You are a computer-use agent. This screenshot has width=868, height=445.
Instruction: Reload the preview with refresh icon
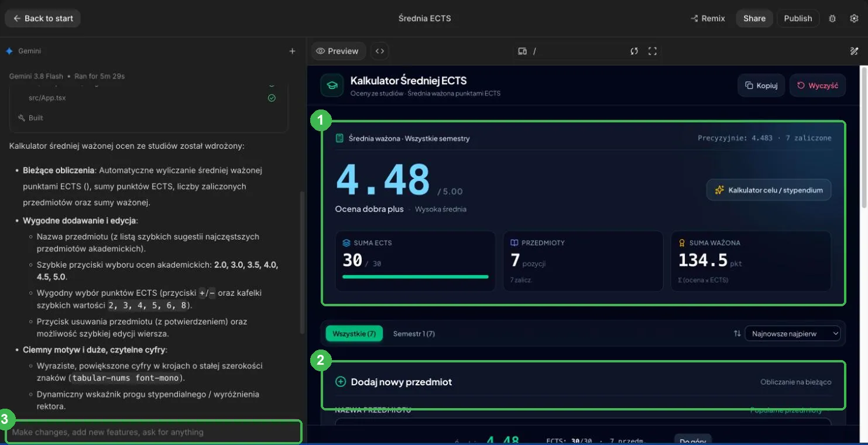[x=634, y=51]
